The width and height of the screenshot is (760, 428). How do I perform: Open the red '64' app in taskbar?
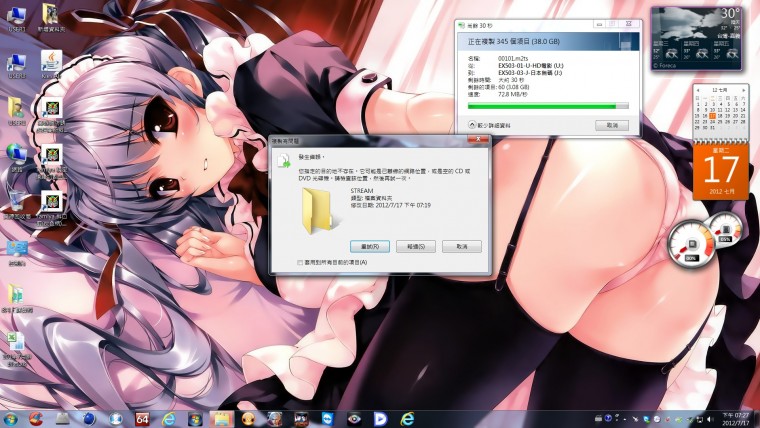(x=142, y=418)
